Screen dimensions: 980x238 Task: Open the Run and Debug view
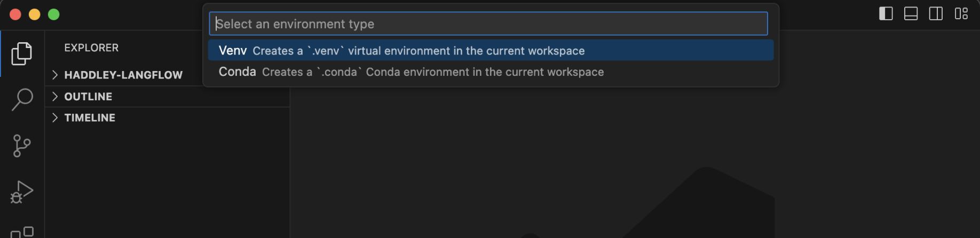pyautogui.click(x=21, y=192)
